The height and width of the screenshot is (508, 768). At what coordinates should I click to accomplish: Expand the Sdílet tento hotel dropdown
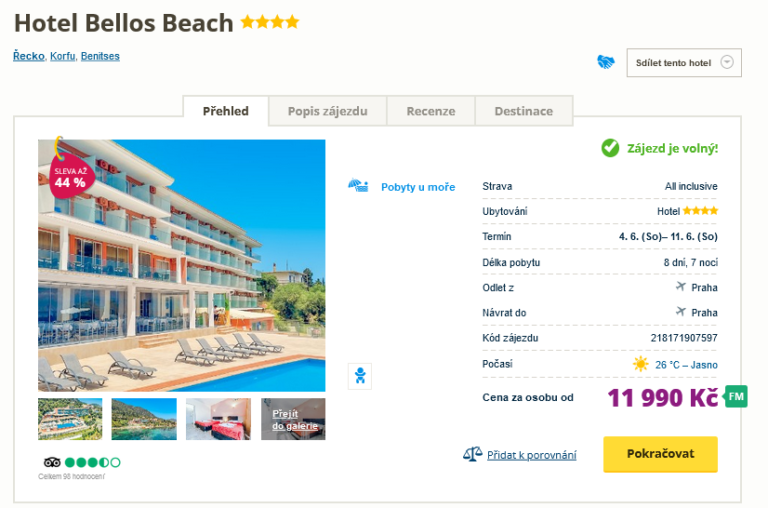coord(727,63)
